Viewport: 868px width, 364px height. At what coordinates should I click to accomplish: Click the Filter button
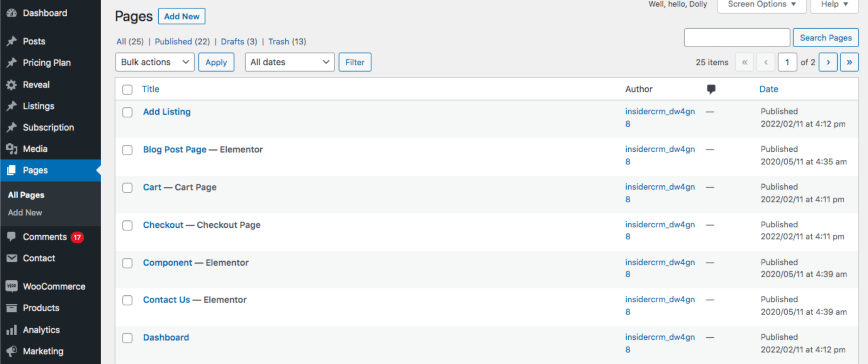(355, 62)
